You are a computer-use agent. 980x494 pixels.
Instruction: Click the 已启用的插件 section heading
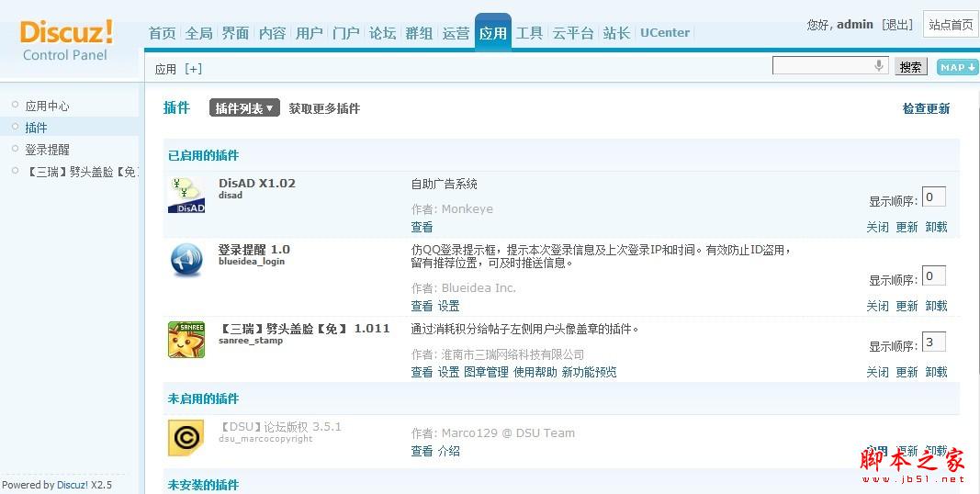tap(203, 155)
